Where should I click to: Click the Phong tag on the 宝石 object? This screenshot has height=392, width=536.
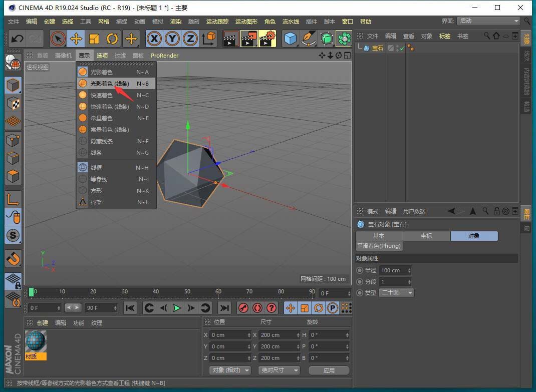tap(411, 48)
